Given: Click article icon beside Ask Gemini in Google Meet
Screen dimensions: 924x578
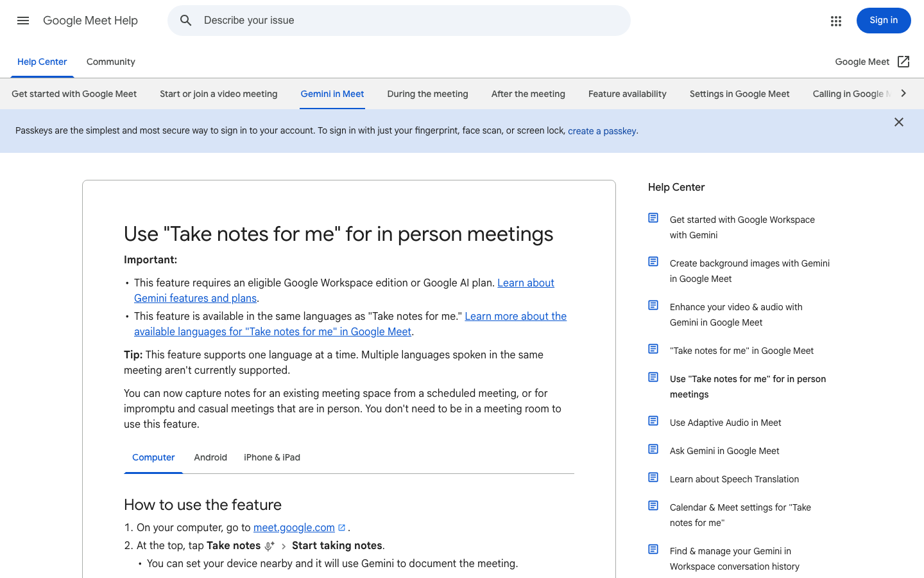Looking at the screenshot, I should pos(653,450).
